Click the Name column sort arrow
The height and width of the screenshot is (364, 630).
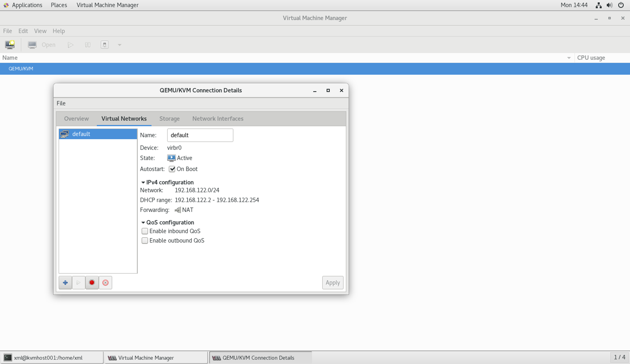click(569, 58)
